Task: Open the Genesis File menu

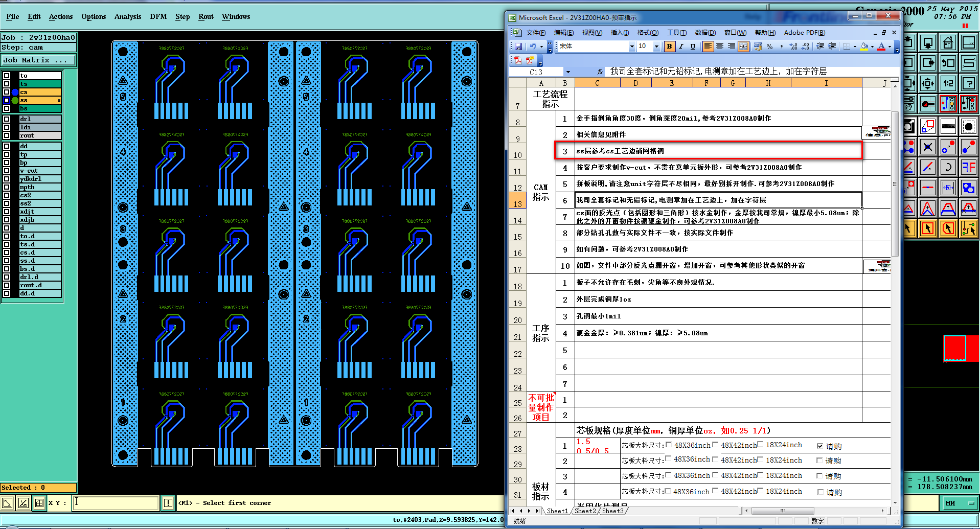Action: point(13,16)
